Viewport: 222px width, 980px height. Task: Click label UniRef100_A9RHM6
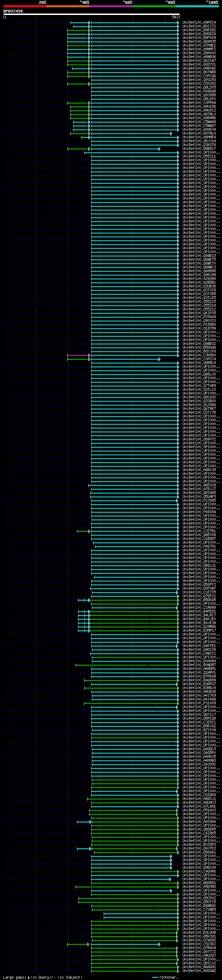click(x=199, y=118)
